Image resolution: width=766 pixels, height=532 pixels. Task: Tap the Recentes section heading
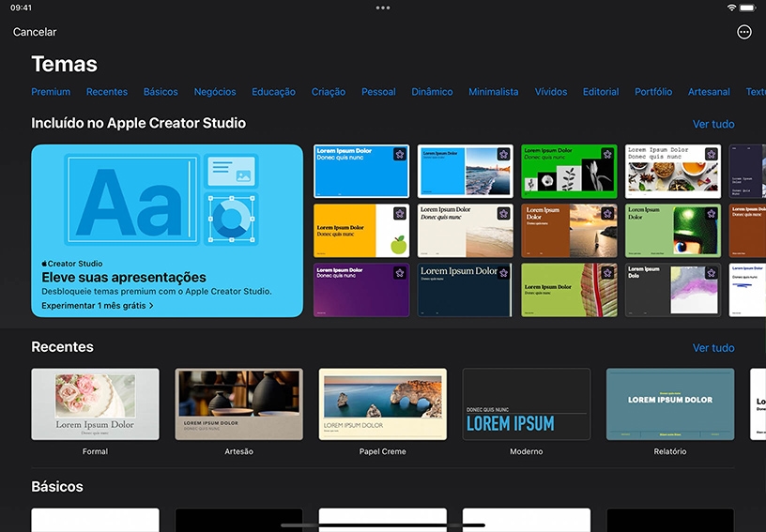(x=62, y=347)
